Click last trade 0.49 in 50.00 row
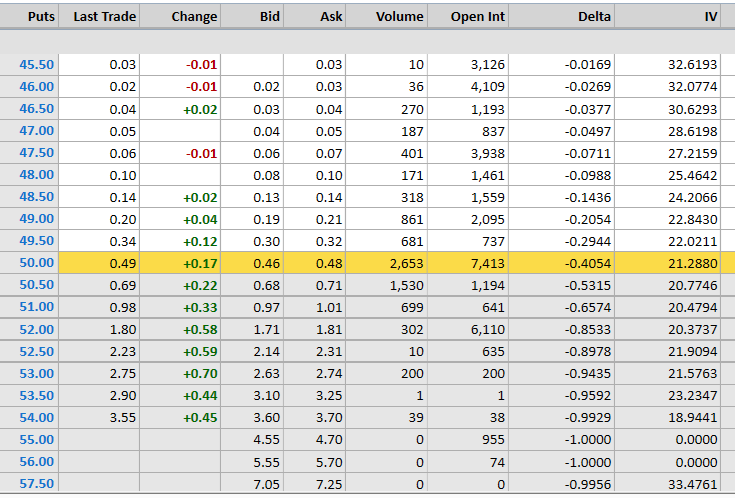 pyautogui.click(x=123, y=264)
